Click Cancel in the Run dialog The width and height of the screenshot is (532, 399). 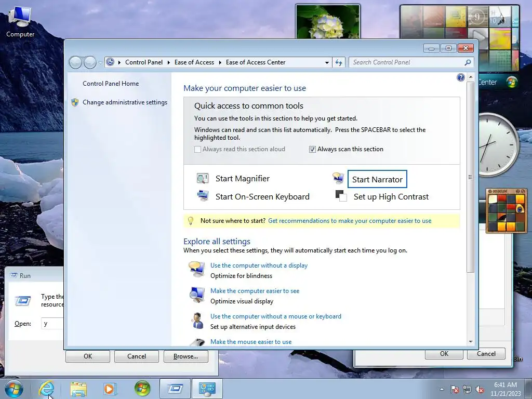click(137, 356)
